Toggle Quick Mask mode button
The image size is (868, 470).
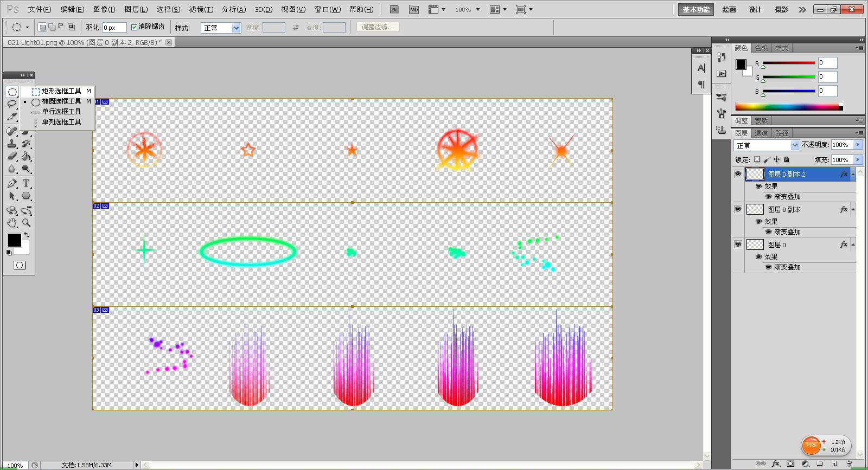tap(20, 265)
